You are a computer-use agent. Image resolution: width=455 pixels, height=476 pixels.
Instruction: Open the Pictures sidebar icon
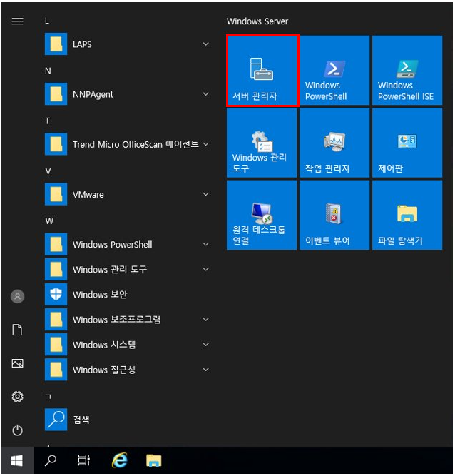(x=17, y=363)
